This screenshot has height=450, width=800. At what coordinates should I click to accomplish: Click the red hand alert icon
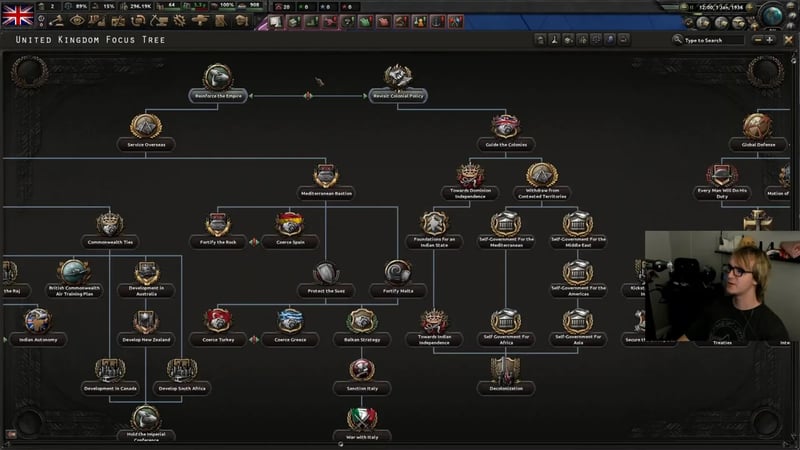[x=384, y=21]
